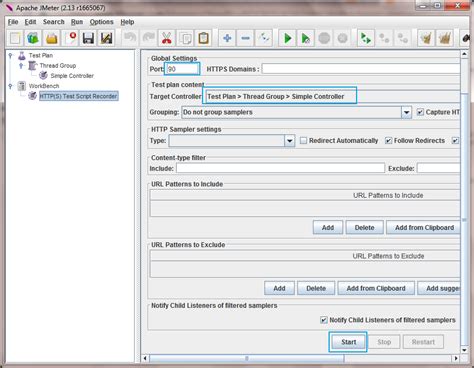Click Delete under URL Patterns to Exclude
The width and height of the screenshot is (474, 368).
(x=316, y=288)
